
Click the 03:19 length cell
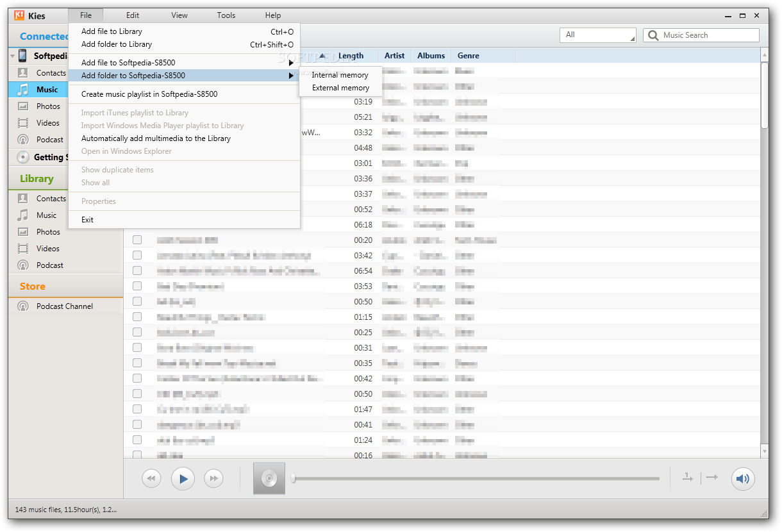click(363, 102)
